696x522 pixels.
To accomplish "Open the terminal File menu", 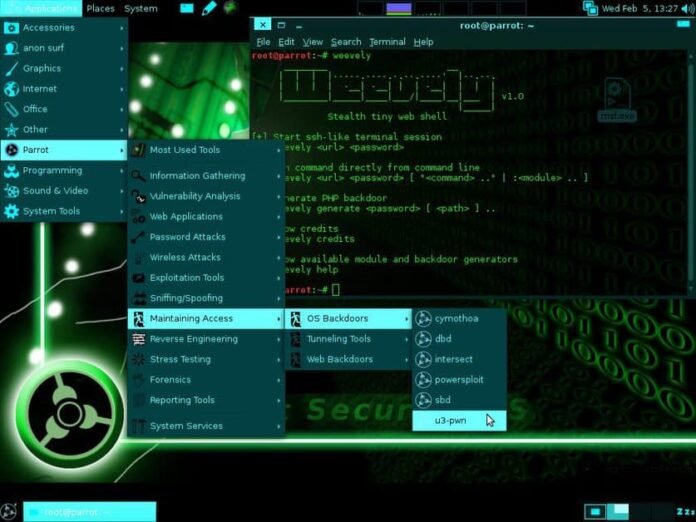I will pyautogui.click(x=263, y=42).
